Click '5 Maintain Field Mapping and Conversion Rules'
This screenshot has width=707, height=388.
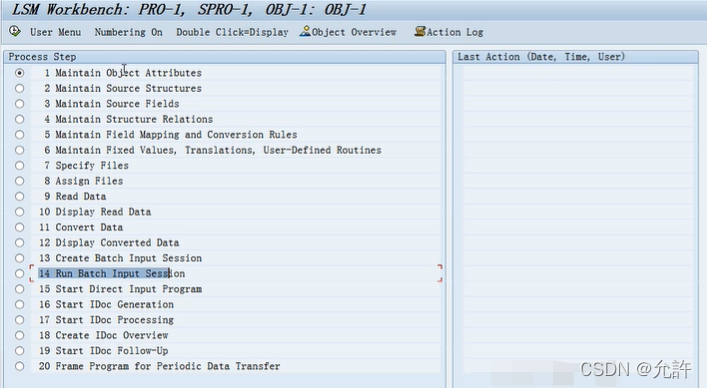click(170, 134)
